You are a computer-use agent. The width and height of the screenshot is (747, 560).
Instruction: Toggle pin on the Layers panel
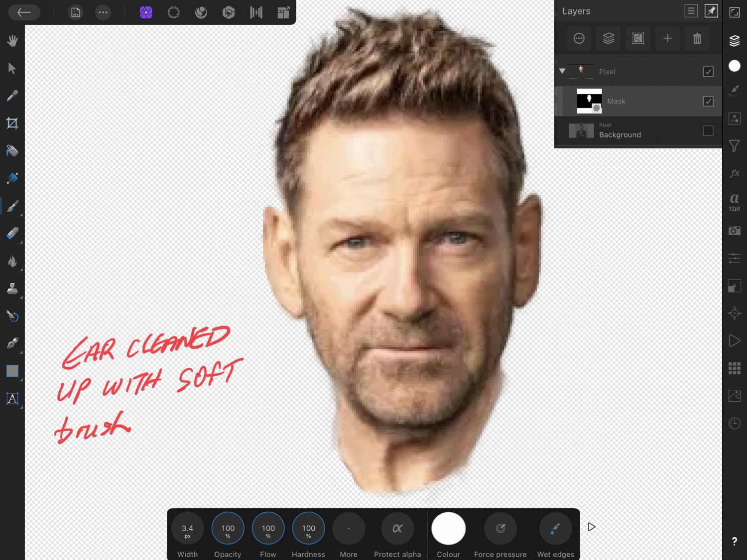(x=711, y=11)
